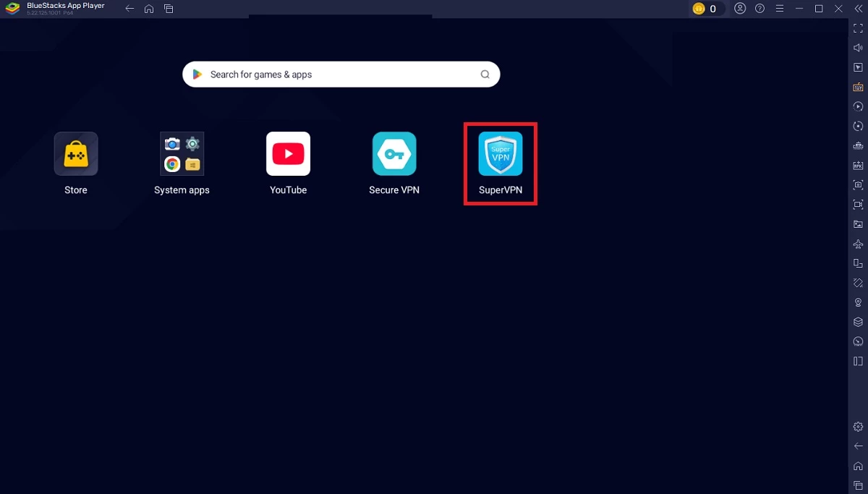Click the Search for games & apps field

340,74
